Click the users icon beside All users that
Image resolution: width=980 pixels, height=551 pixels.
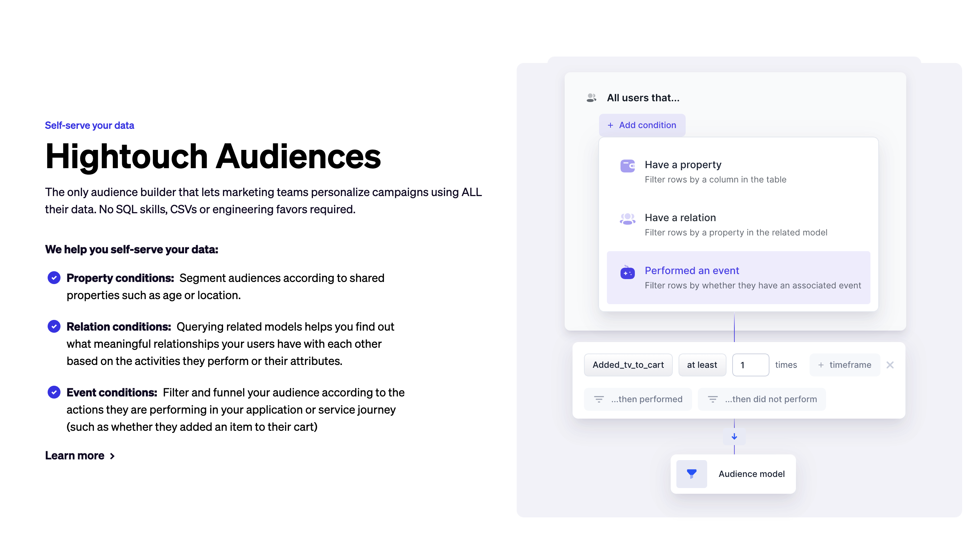pyautogui.click(x=591, y=98)
